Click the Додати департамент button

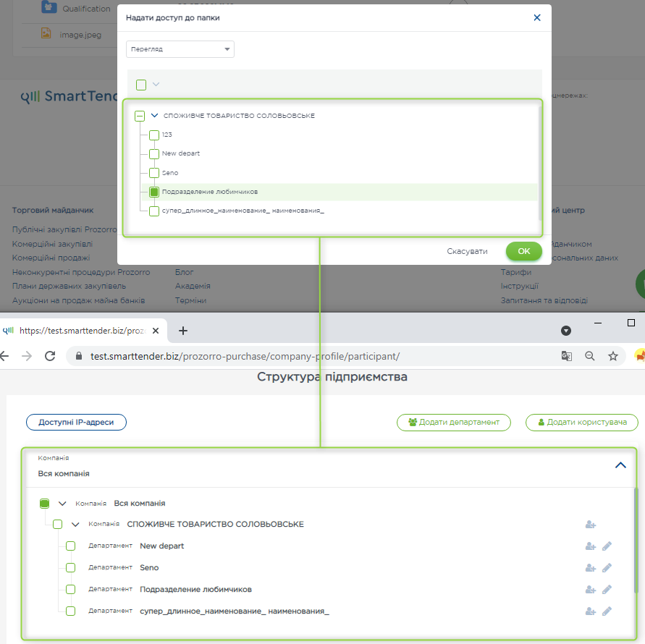click(453, 423)
